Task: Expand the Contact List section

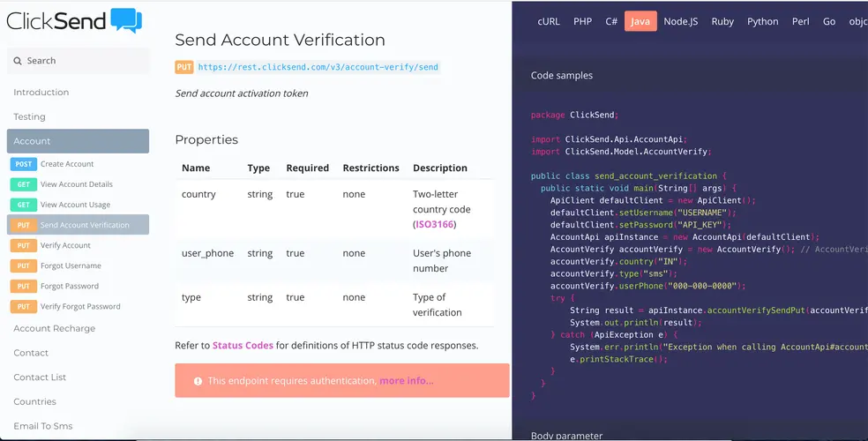Action: pyautogui.click(x=40, y=377)
